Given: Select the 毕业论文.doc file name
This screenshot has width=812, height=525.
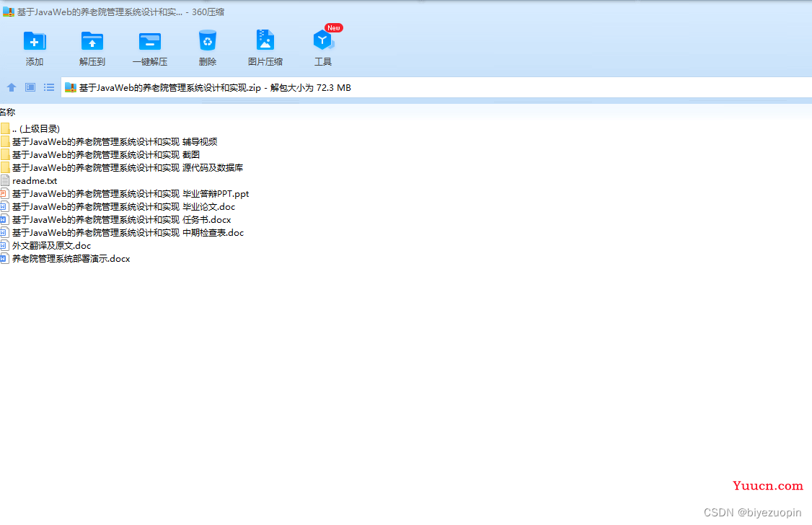Looking at the screenshot, I should pos(124,206).
